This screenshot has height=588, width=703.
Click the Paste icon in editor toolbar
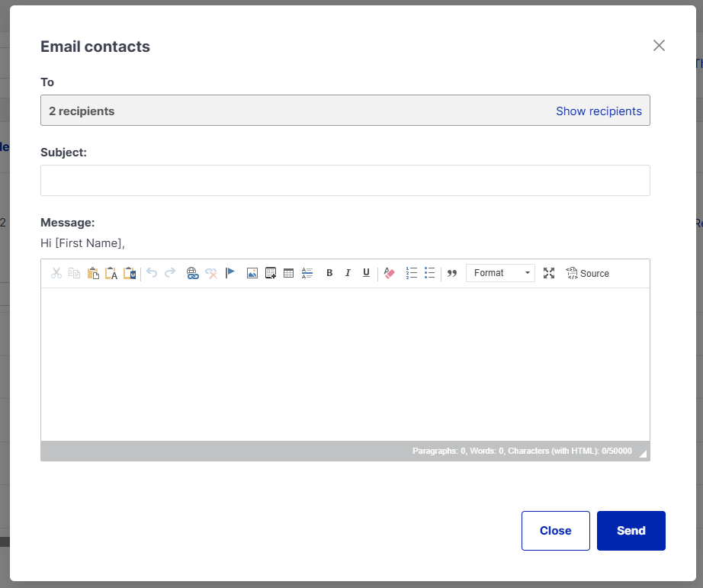tap(93, 273)
